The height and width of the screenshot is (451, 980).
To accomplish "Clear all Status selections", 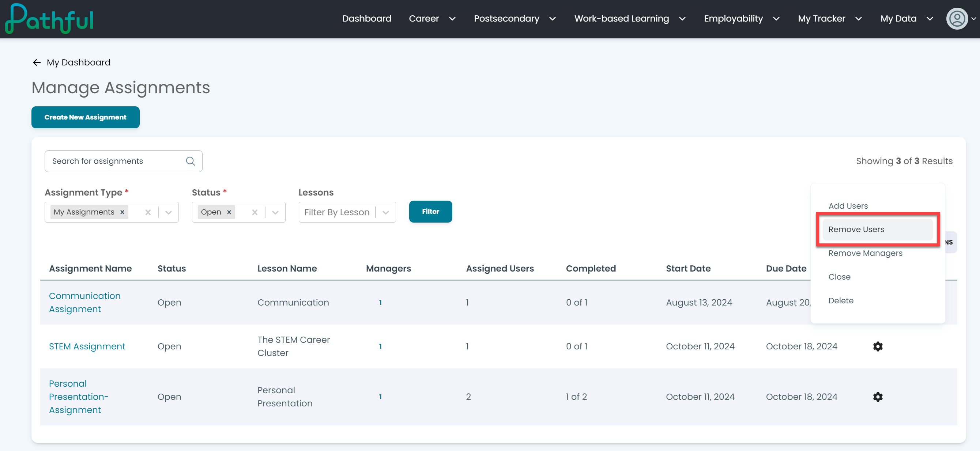I will point(255,212).
